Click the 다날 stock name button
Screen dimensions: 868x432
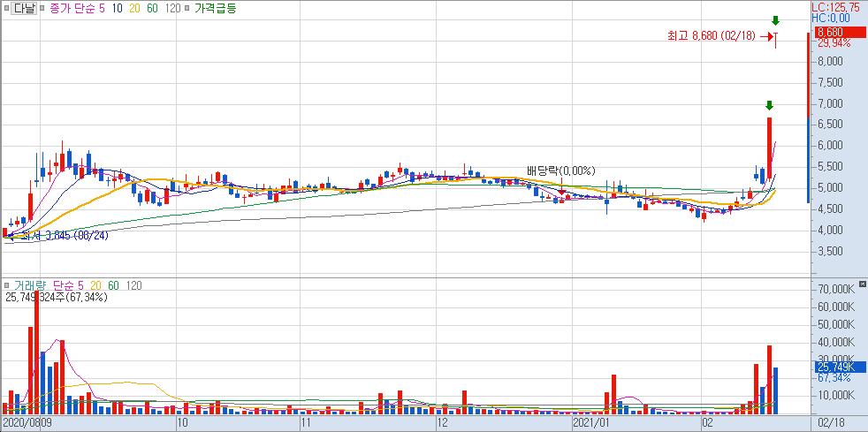pyautogui.click(x=24, y=8)
